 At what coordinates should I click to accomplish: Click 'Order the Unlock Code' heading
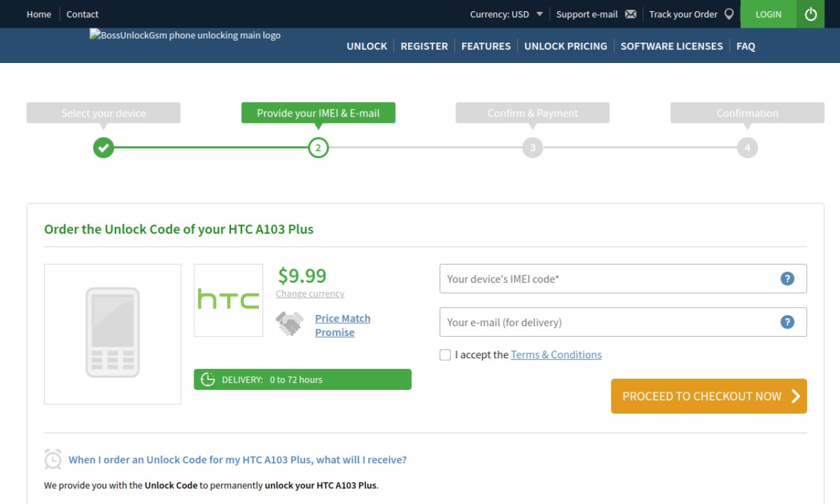point(178,229)
